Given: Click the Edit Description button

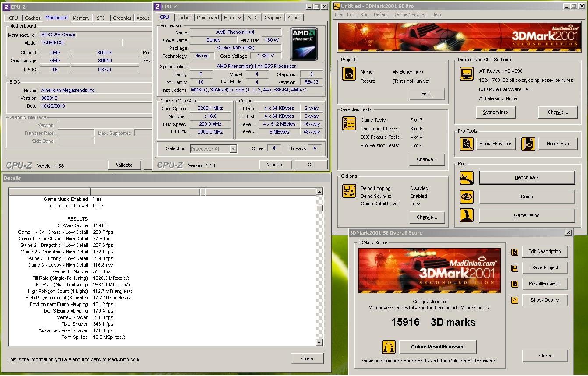Looking at the screenshot, I should [545, 251].
